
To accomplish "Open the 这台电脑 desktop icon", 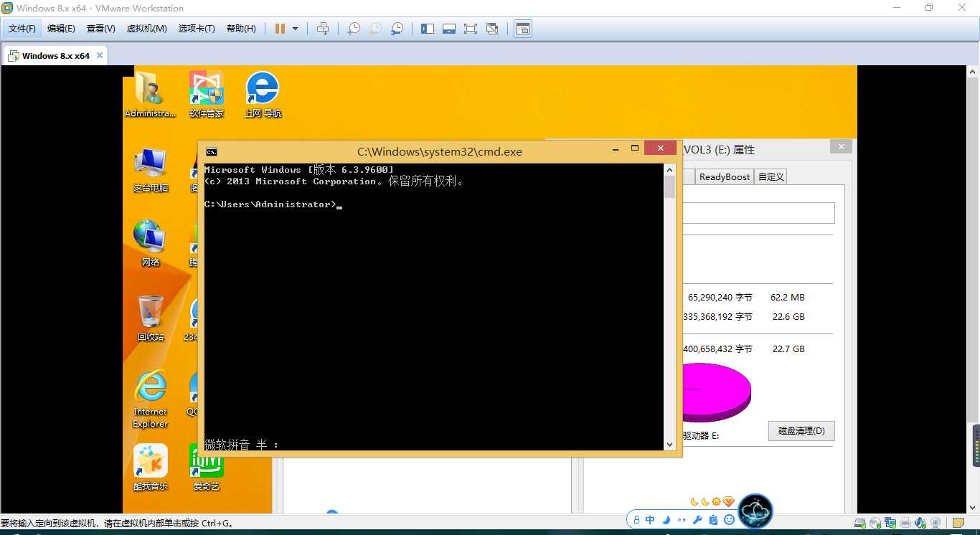I will coord(151,170).
